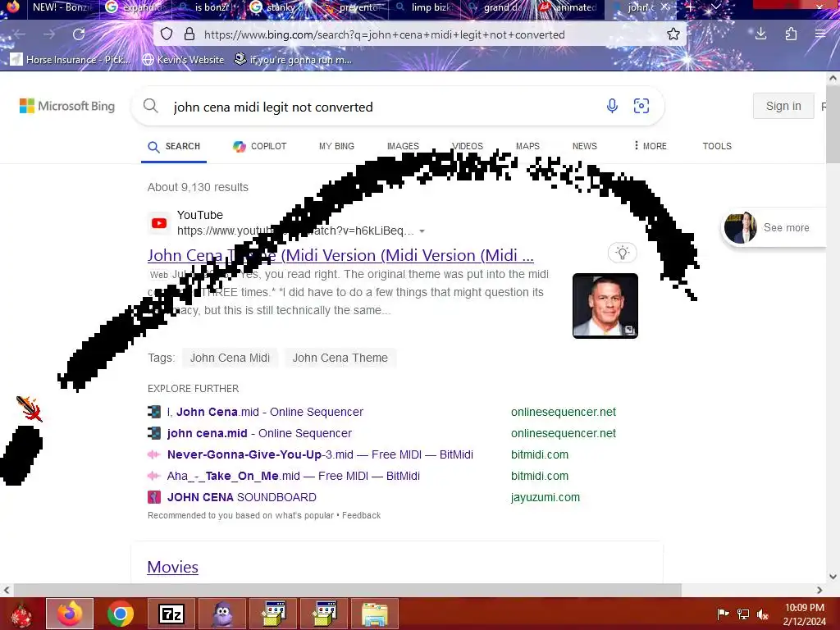Image resolution: width=840 pixels, height=630 pixels.
Task: Switch to the VIDEOS tab
Action: tap(468, 146)
